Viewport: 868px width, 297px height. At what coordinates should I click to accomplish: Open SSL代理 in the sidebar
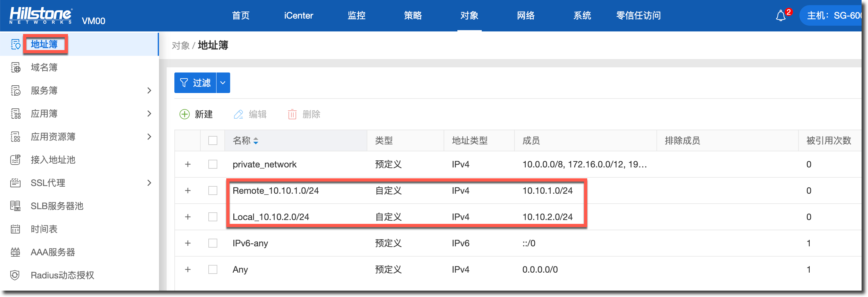click(48, 183)
